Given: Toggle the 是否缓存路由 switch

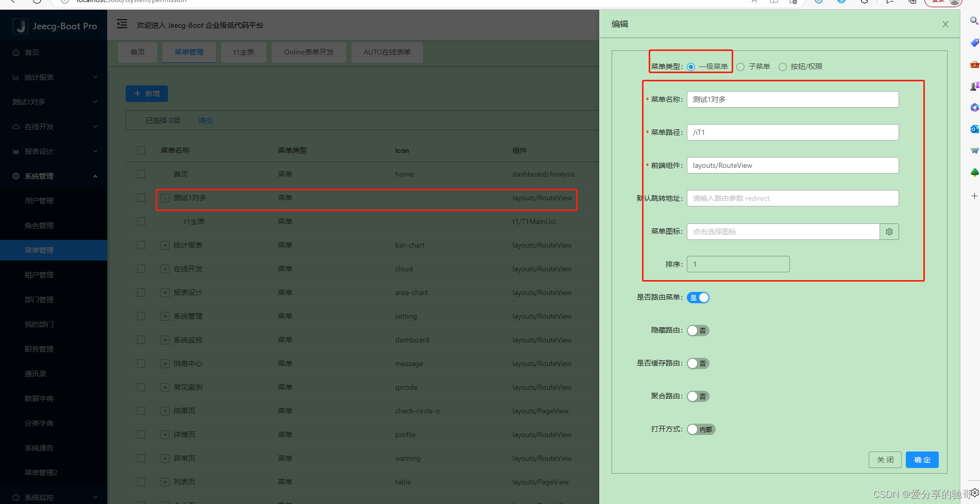Looking at the screenshot, I should point(698,363).
